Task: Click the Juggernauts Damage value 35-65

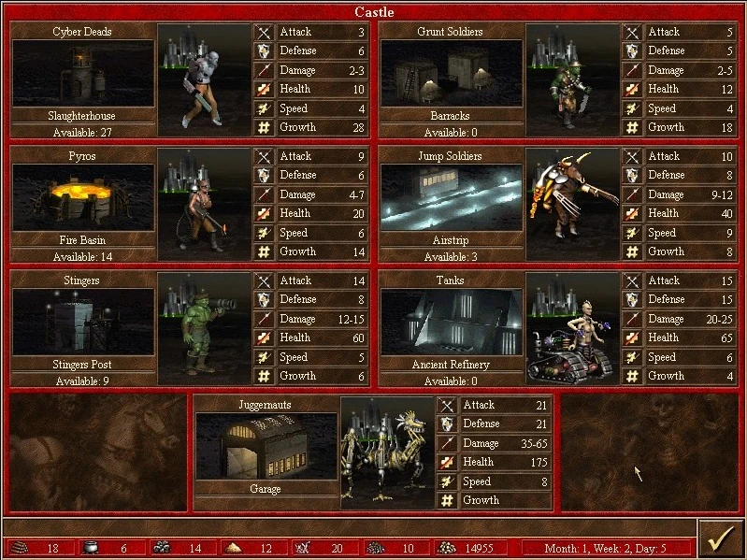Action: 534,443
